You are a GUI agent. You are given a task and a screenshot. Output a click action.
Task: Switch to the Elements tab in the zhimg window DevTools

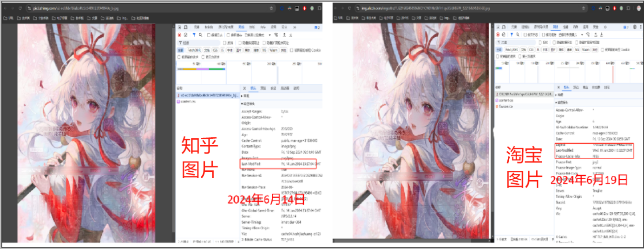coord(197,27)
